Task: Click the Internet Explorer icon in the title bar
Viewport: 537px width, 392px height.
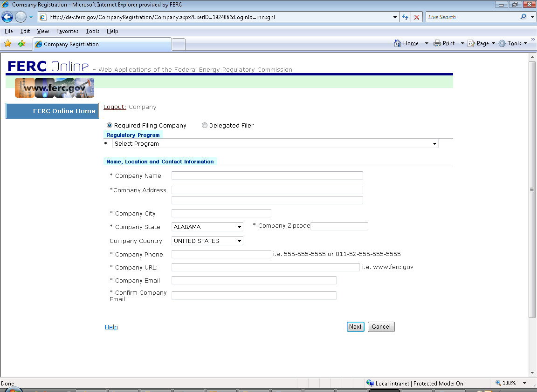Action: point(5,5)
